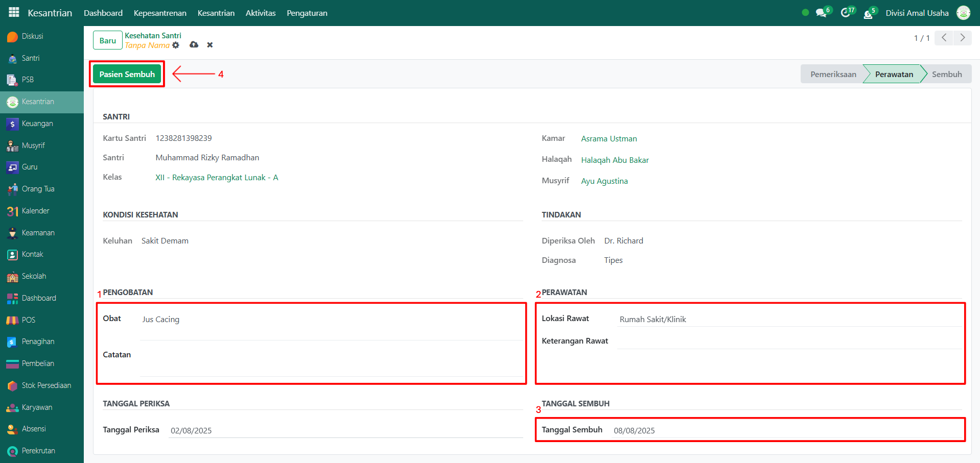Expand the Lokasi Rawat dropdown
980x463 pixels.
(x=788, y=320)
